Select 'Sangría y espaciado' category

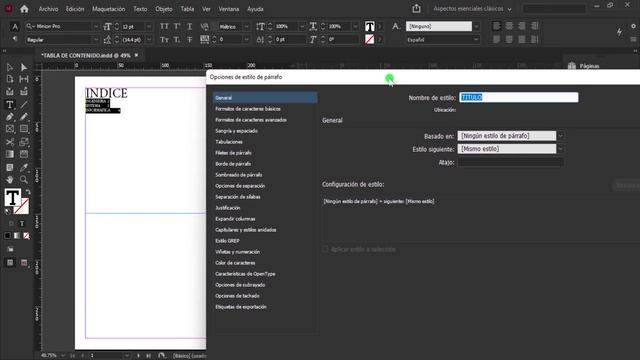click(236, 131)
